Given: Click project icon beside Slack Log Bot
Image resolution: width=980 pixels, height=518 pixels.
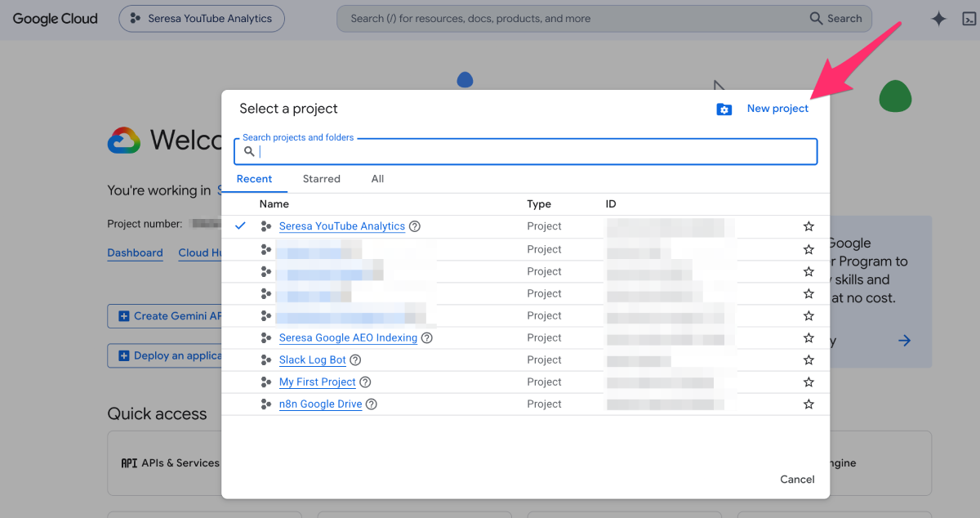Looking at the screenshot, I should click(265, 359).
